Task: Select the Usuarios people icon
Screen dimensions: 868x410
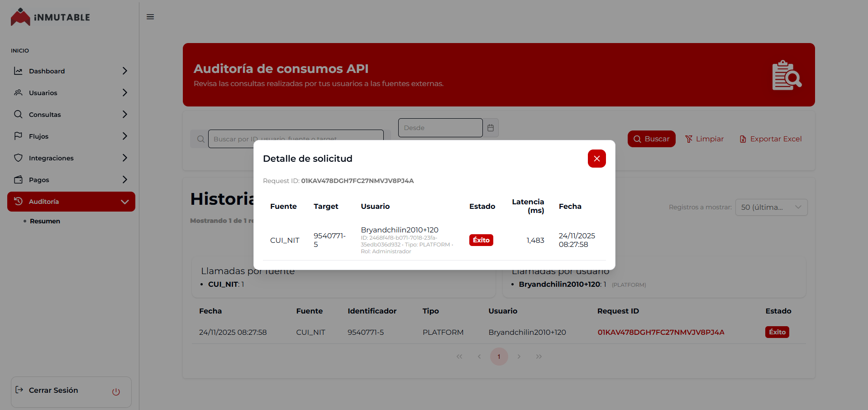Action: coord(18,92)
